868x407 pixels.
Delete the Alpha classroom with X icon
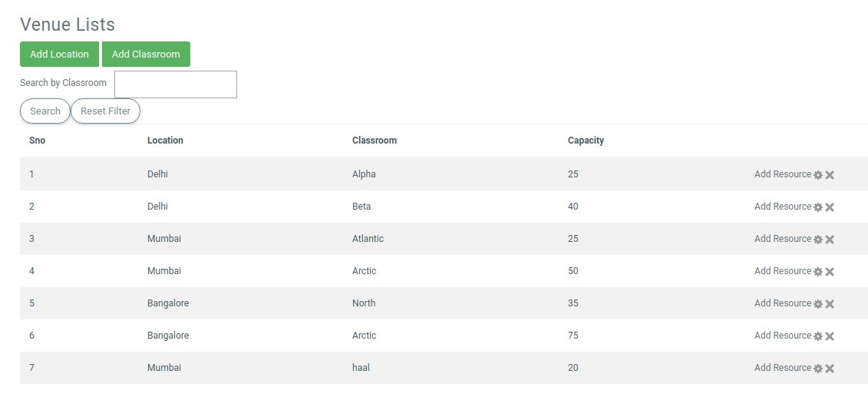pyautogui.click(x=830, y=175)
